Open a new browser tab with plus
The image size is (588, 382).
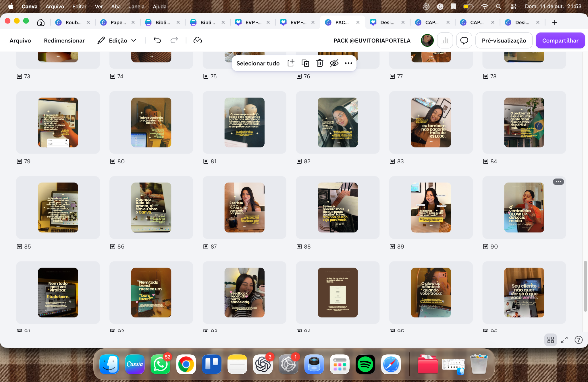pos(555,22)
